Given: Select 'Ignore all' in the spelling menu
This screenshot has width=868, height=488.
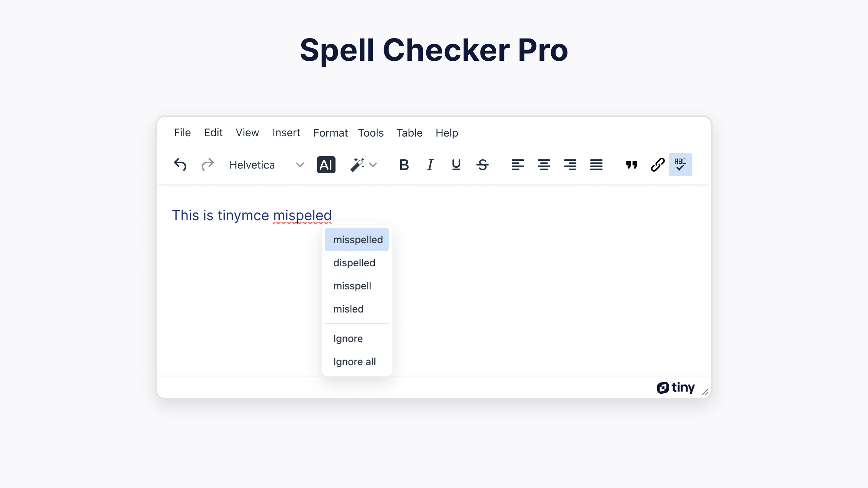Looking at the screenshot, I should (354, 362).
